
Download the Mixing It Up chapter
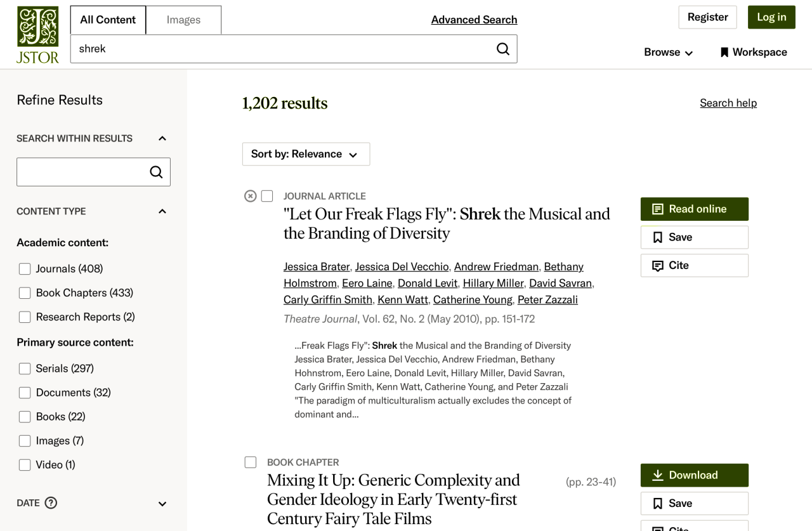tap(695, 475)
